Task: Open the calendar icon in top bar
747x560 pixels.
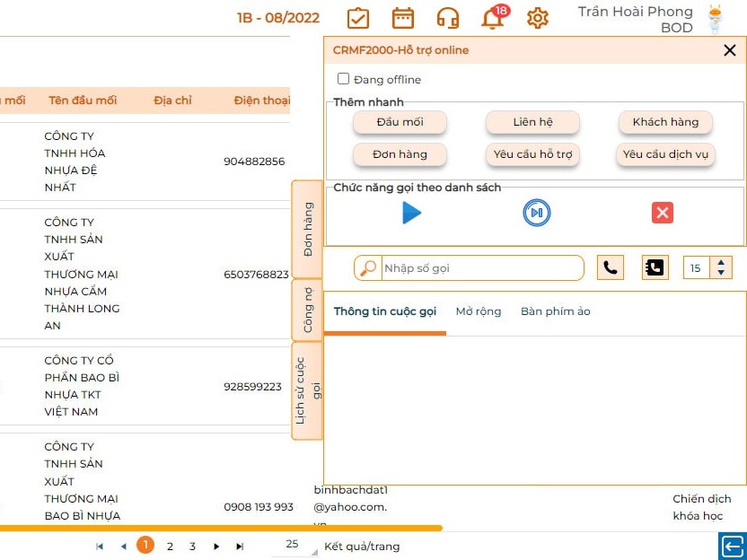Action: [x=403, y=17]
